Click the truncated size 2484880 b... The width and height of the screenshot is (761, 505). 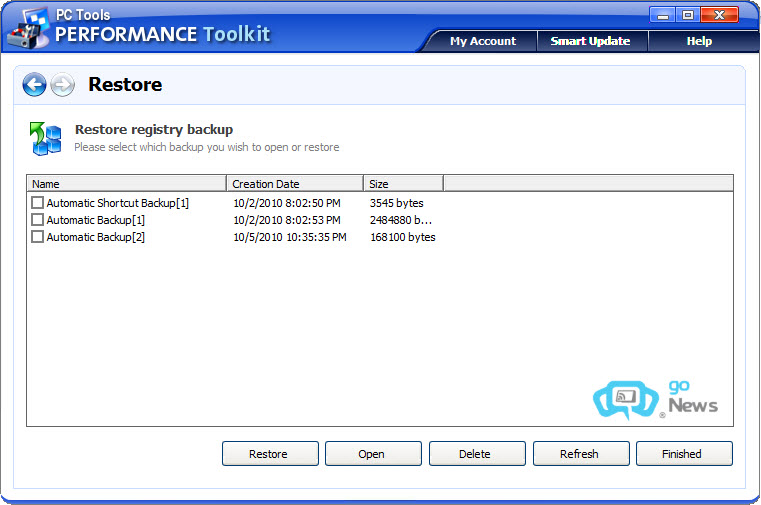coord(401,220)
